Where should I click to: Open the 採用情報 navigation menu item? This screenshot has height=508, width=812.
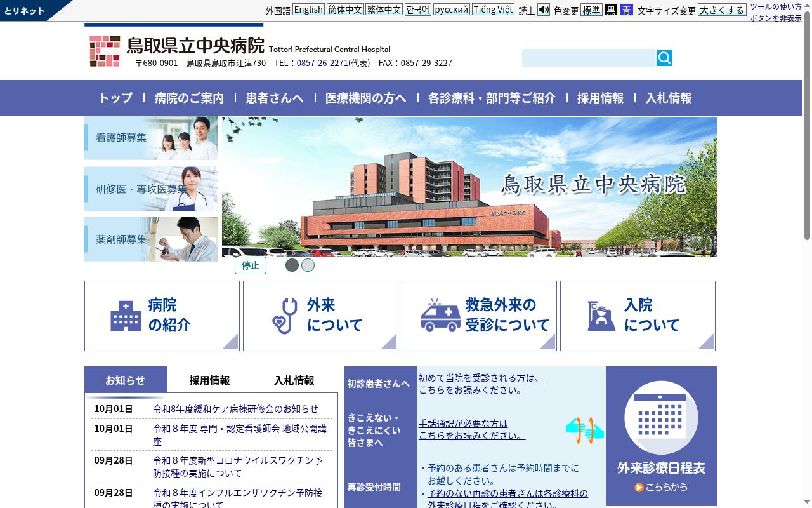pyautogui.click(x=600, y=98)
